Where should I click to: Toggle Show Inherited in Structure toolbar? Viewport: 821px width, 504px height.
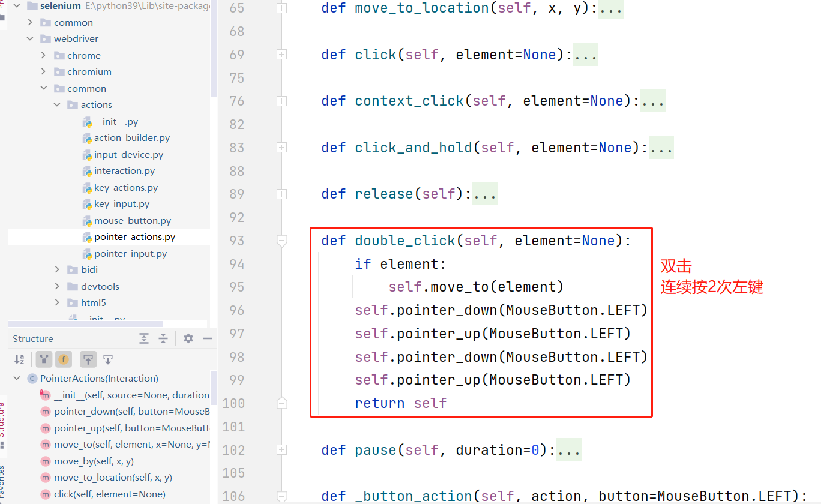point(44,359)
